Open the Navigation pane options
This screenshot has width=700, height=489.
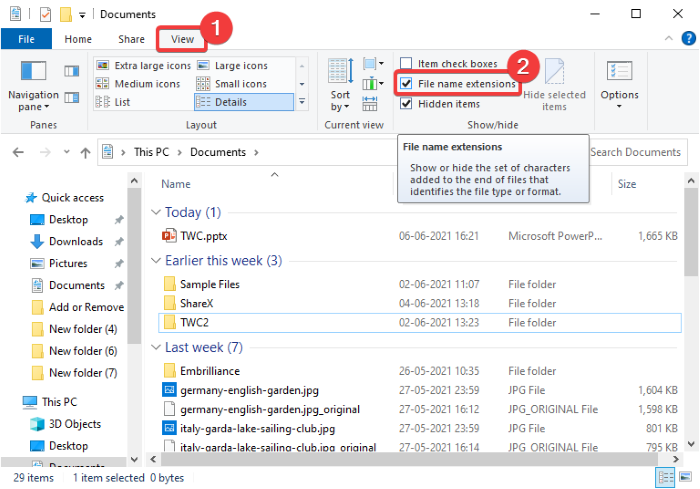(x=33, y=88)
